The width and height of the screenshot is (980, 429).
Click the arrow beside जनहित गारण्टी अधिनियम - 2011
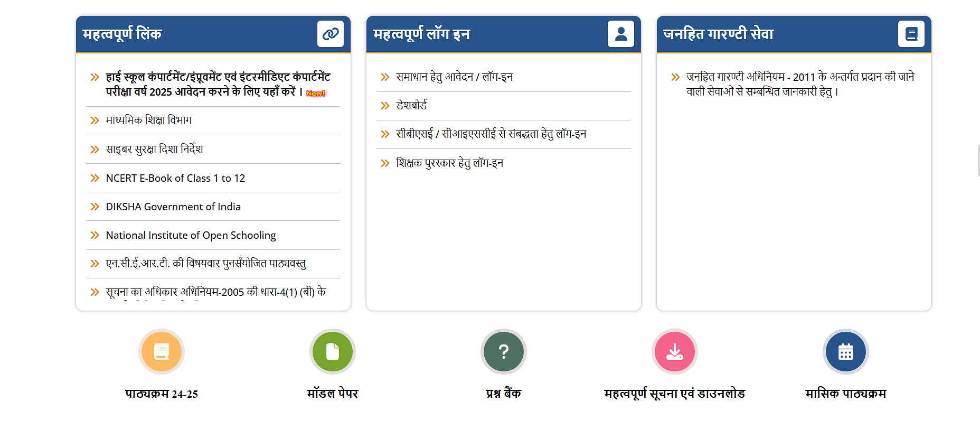[x=675, y=77]
